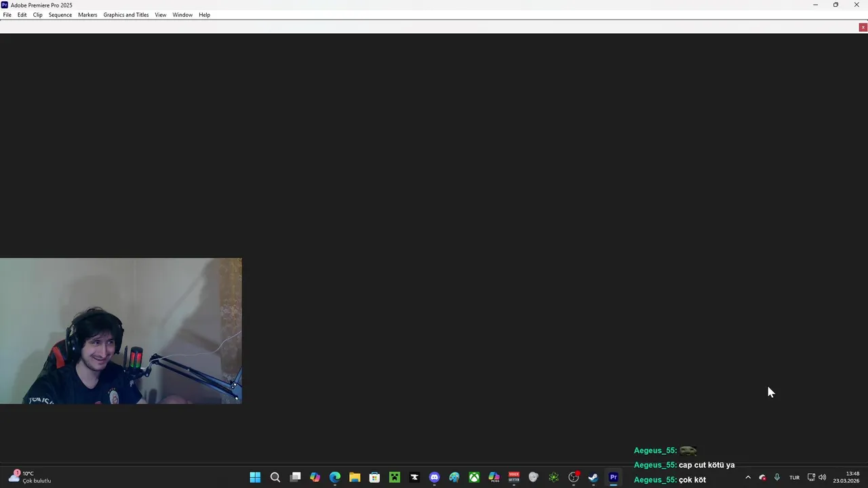Switch to OBS Studio in the taskbar
Image resolution: width=868 pixels, height=488 pixels.
574,477
